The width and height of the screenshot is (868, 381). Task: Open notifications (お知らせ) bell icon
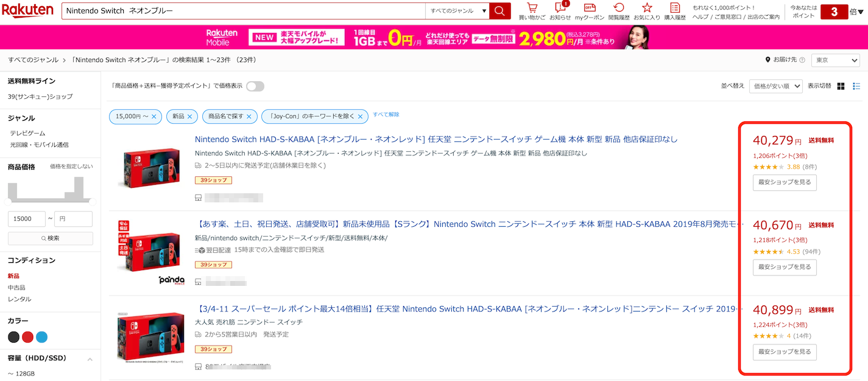point(560,9)
